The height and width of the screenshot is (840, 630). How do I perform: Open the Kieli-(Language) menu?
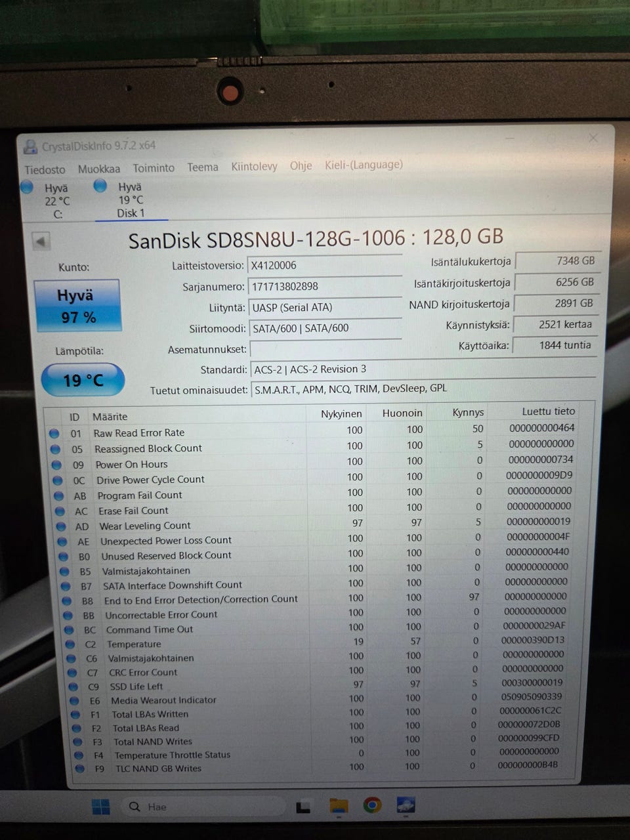pyautogui.click(x=364, y=165)
